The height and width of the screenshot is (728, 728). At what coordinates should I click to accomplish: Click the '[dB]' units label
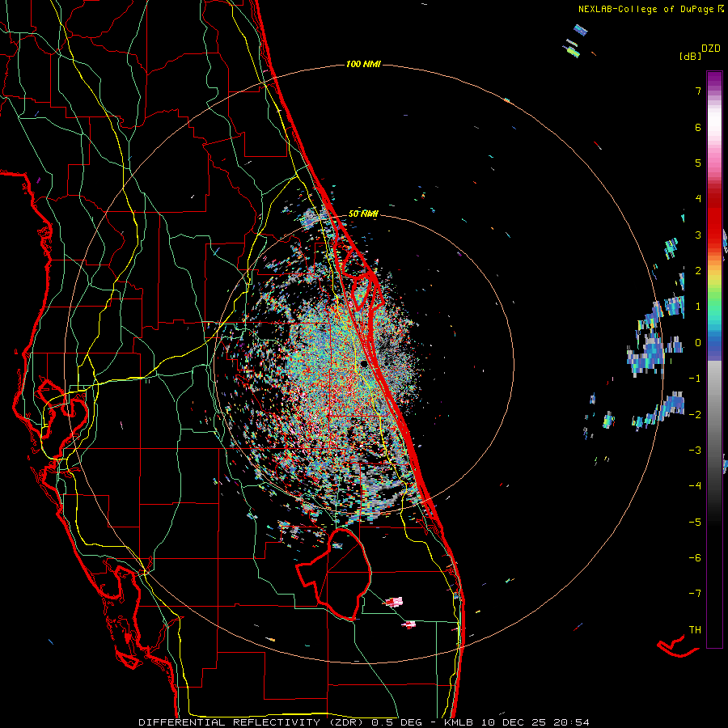(690, 56)
